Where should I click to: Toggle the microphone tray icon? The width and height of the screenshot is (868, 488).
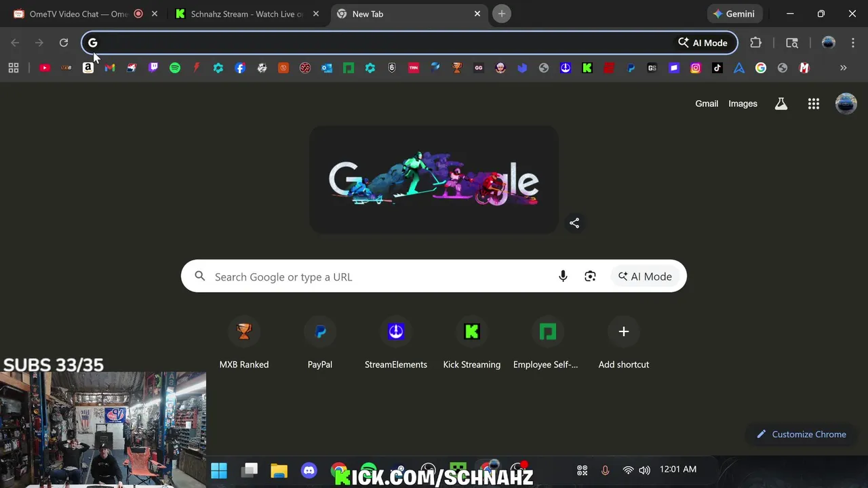tap(606, 470)
